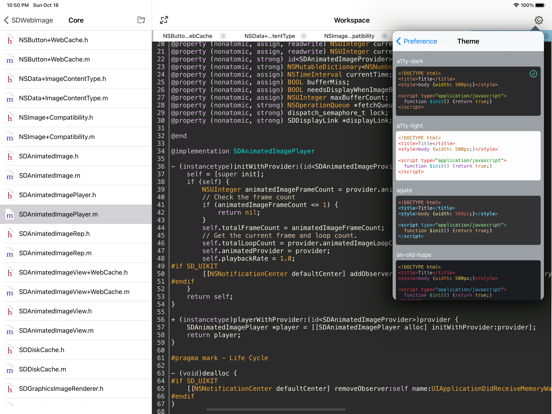Click the editor's horizontal scrollbar

pyautogui.click(x=276, y=409)
